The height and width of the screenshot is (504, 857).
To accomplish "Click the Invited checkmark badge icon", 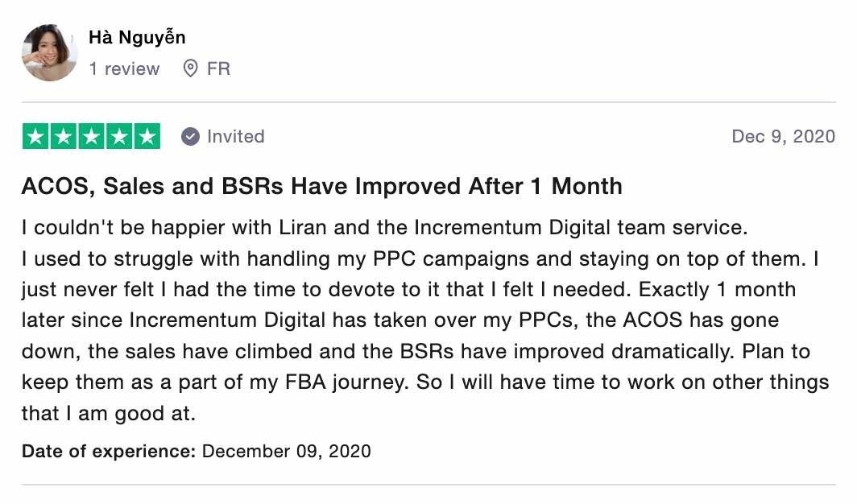I will [190, 137].
